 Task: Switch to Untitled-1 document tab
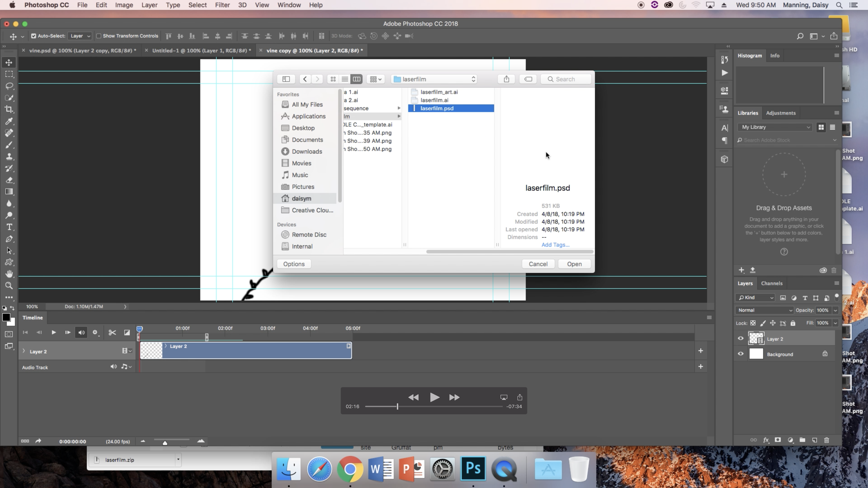point(202,51)
